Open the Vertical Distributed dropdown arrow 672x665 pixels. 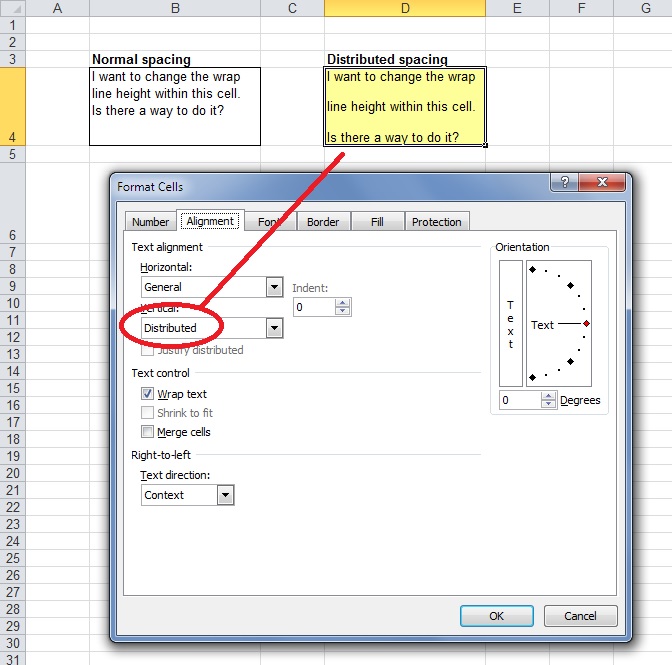pyautogui.click(x=274, y=328)
